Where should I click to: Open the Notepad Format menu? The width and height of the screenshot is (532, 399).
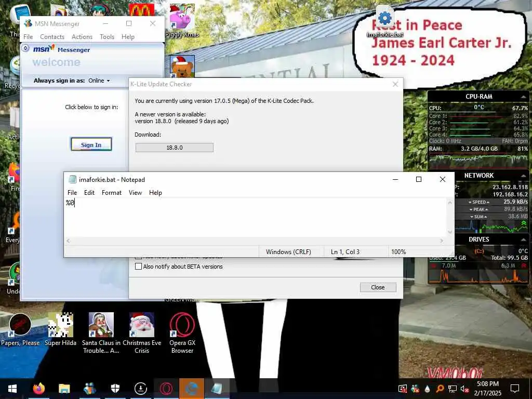[x=112, y=192]
